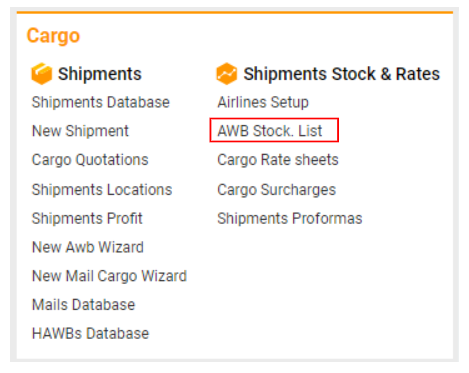Start the New Mail Cargo Wizard
This screenshot has width=469, height=373.
[109, 276]
